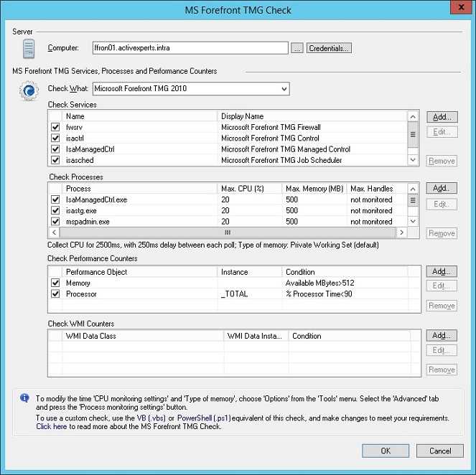The height and width of the screenshot is (475, 476).
Task: Click the Computer name input field
Action: pyautogui.click(x=190, y=48)
